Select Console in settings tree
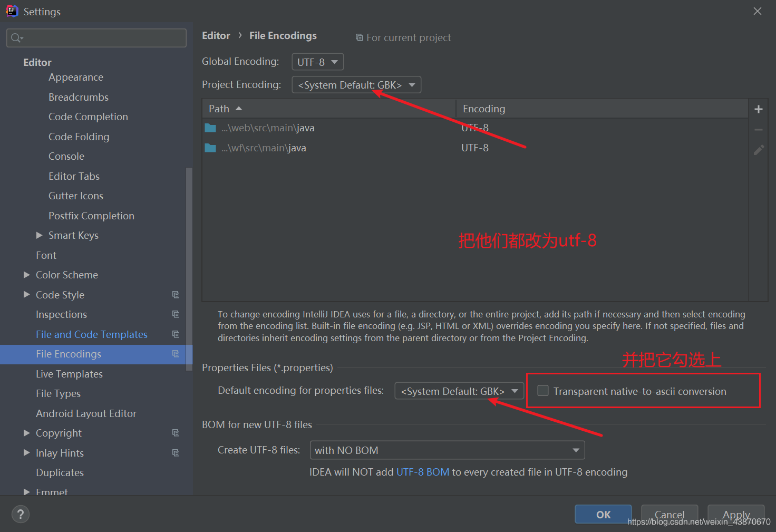The image size is (776, 532). (x=66, y=156)
